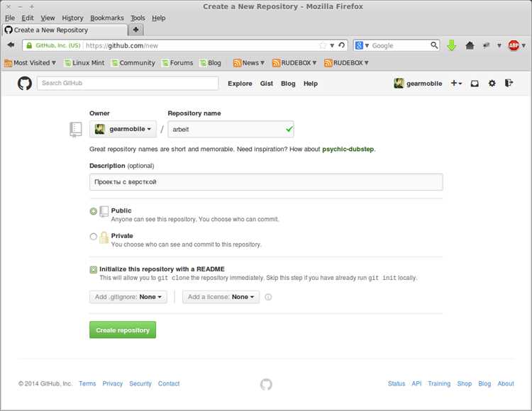Viewport: 532px width, 411px height.
Task: Click the footer Terms link
Action: click(x=87, y=383)
